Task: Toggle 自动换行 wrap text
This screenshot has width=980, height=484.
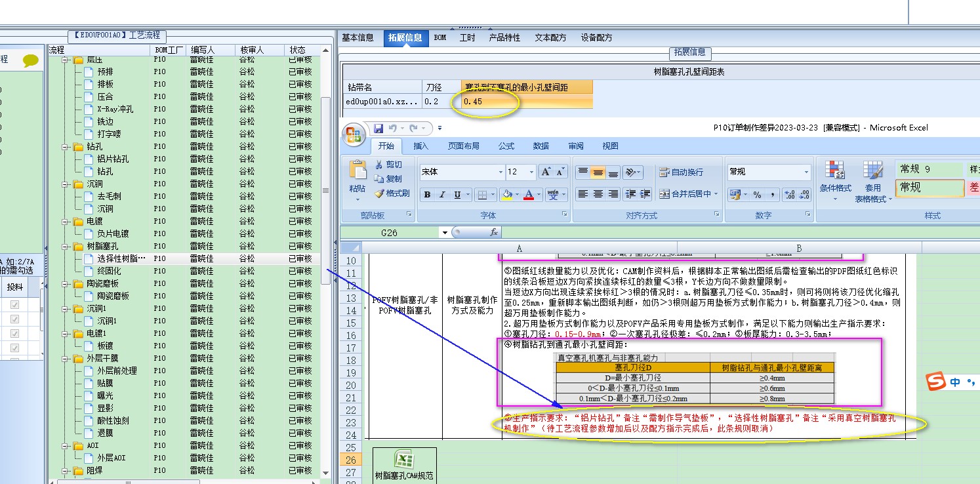Action: click(x=681, y=172)
